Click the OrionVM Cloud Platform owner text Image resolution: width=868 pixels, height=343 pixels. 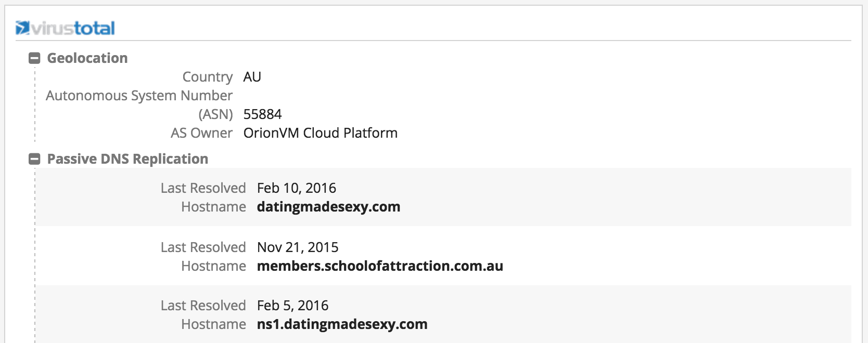tap(320, 133)
